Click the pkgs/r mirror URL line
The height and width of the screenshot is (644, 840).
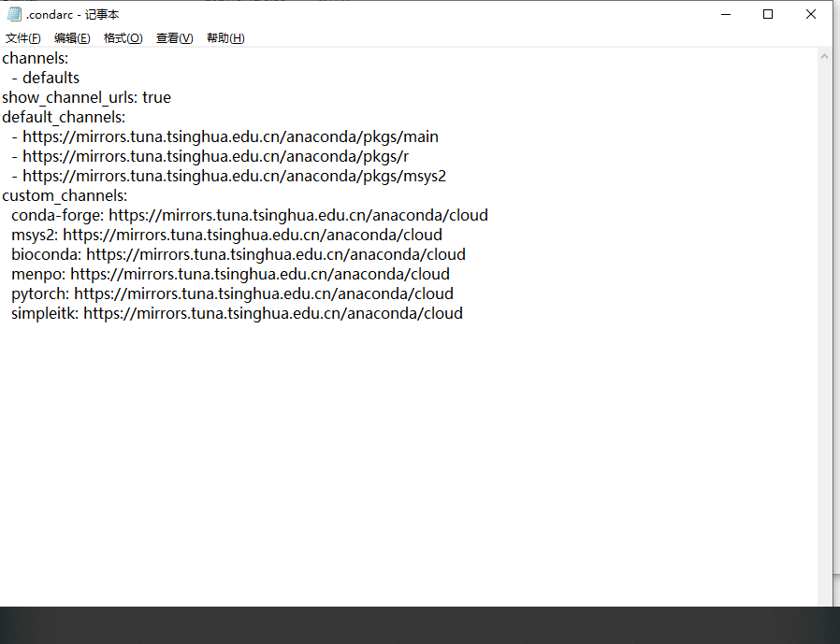(210, 156)
